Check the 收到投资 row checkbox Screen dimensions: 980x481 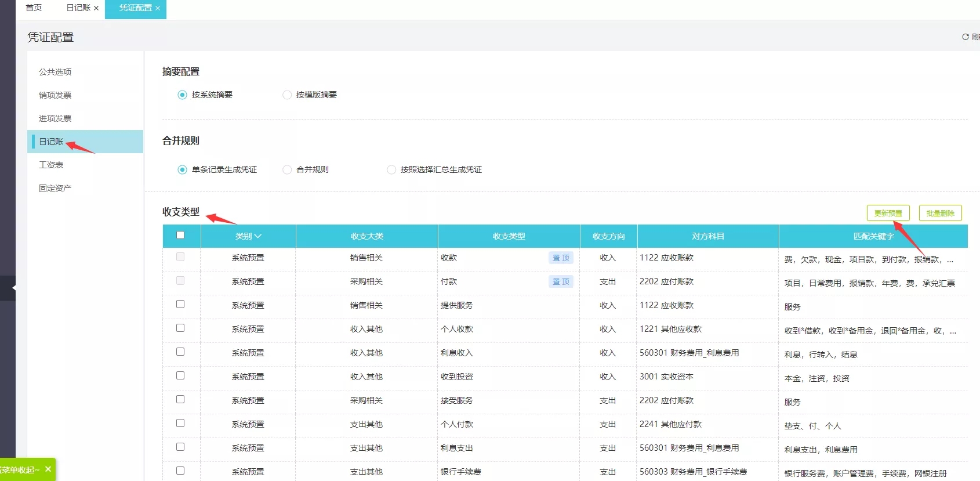[x=180, y=375]
